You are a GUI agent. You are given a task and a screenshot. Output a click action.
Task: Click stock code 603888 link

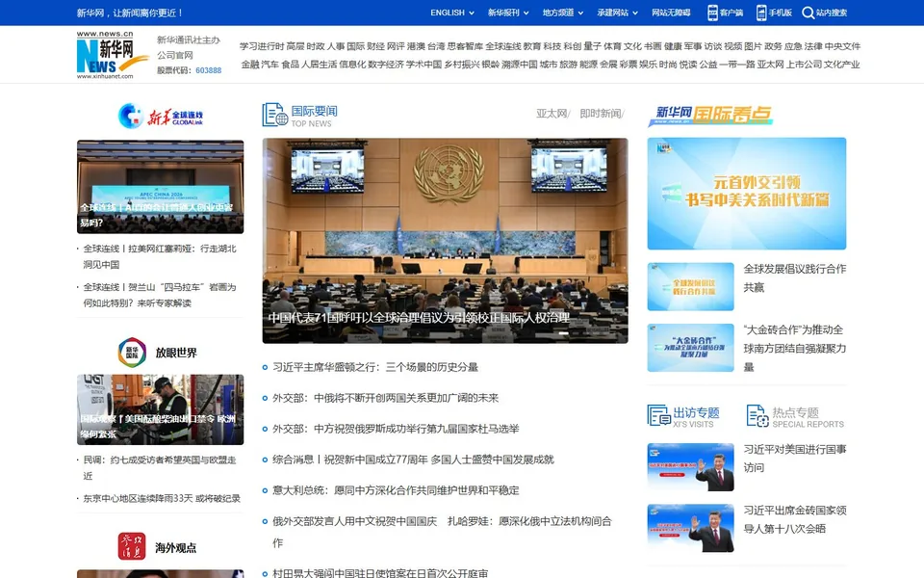[x=209, y=70]
